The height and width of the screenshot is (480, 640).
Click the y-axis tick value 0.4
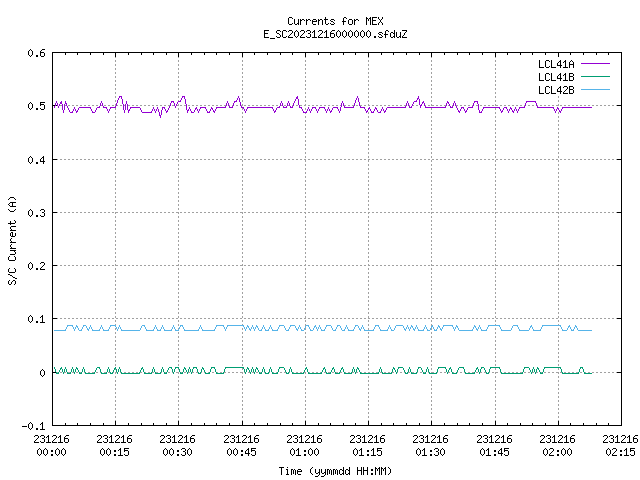(36, 160)
